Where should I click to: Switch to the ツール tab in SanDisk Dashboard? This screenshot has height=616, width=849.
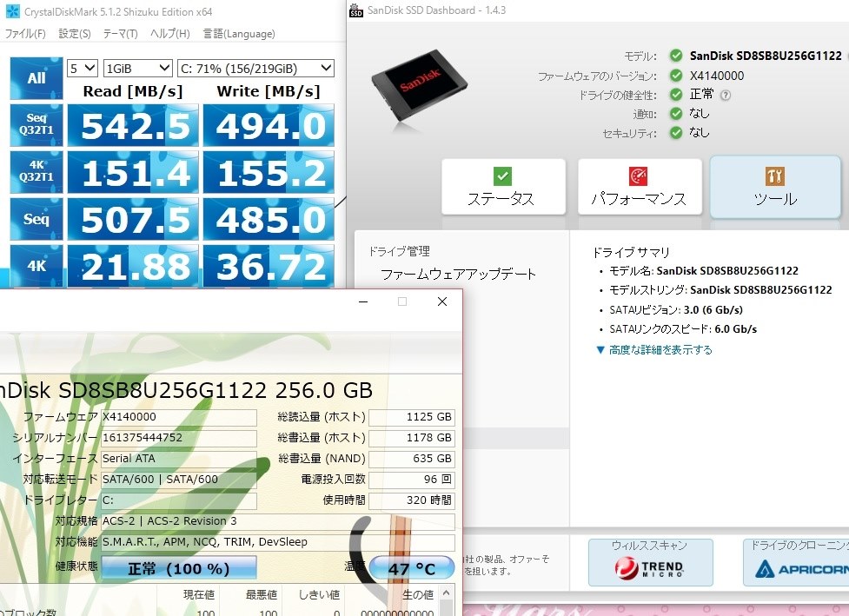click(x=775, y=187)
